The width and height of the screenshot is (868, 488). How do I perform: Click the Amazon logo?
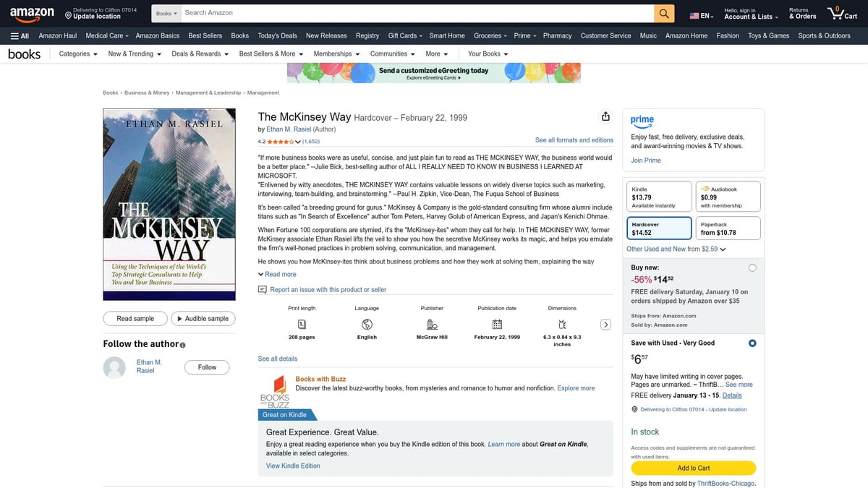(32, 13)
